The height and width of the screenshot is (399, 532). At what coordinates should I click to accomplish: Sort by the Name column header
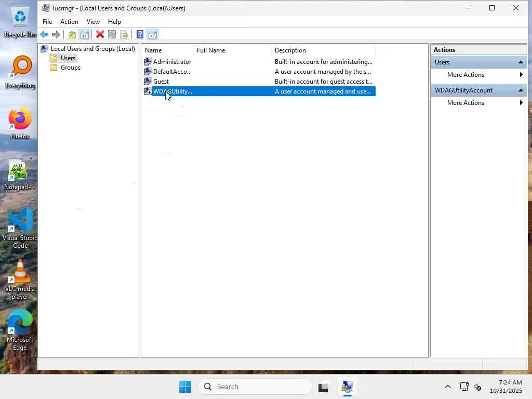[x=168, y=50]
